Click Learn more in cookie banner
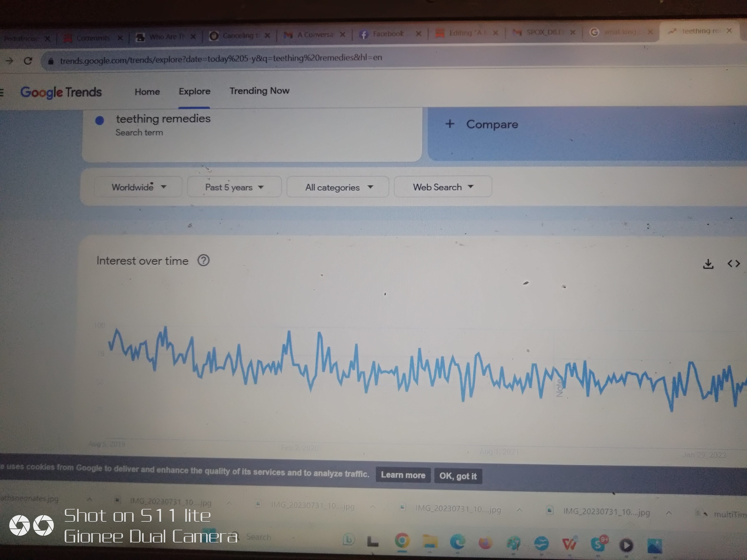747x560 pixels. (403, 475)
